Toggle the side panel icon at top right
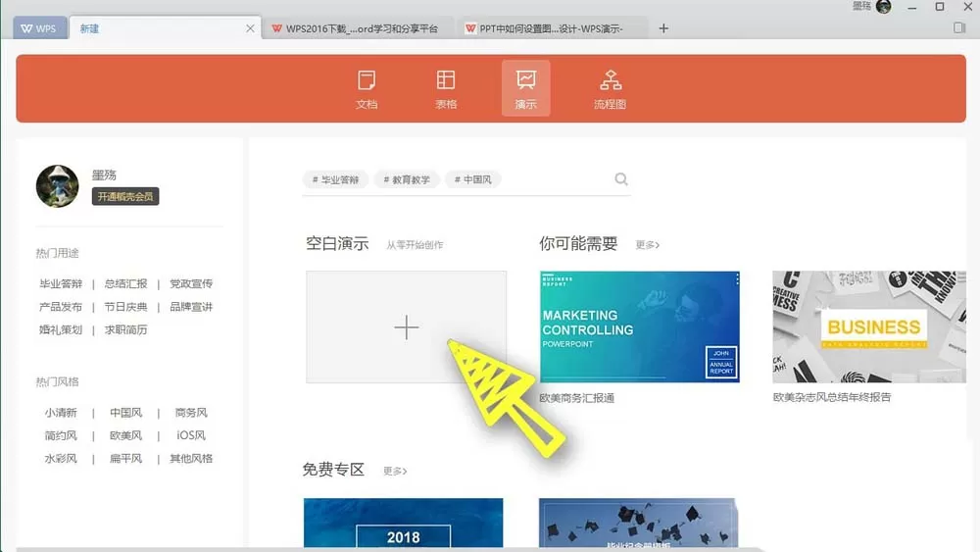Viewport: 980px width, 552px height. [959, 27]
